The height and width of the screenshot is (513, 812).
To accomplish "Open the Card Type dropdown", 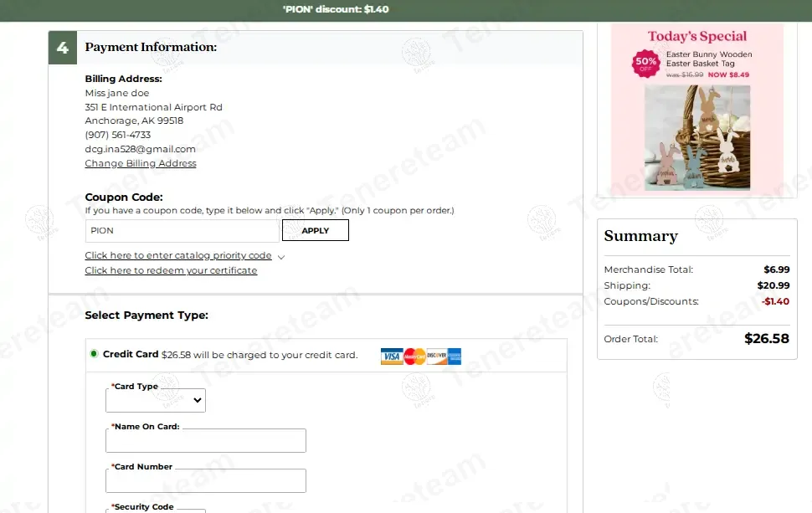I will click(156, 401).
